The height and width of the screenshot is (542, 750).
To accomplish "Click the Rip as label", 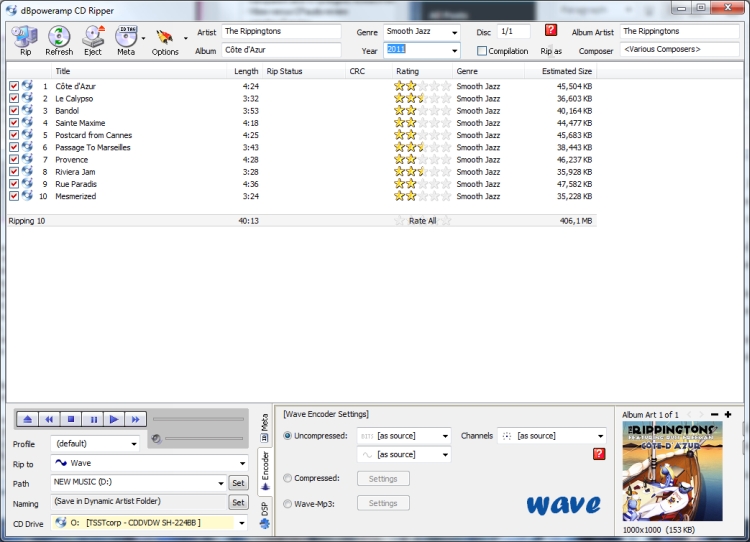I will click(551, 51).
